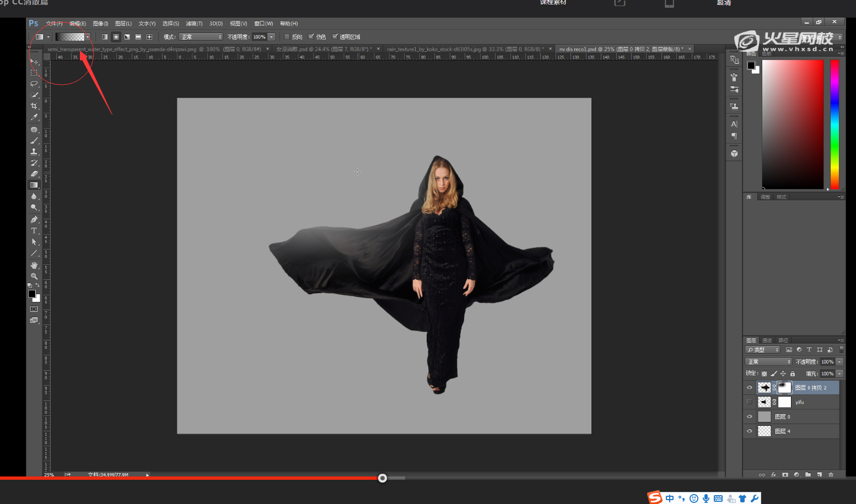Select the Zoom tool
This screenshot has width=856, height=504.
click(x=34, y=276)
